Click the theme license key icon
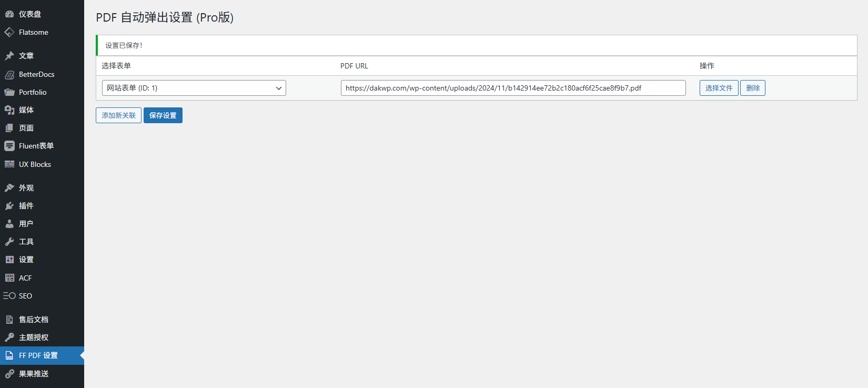 [9, 337]
